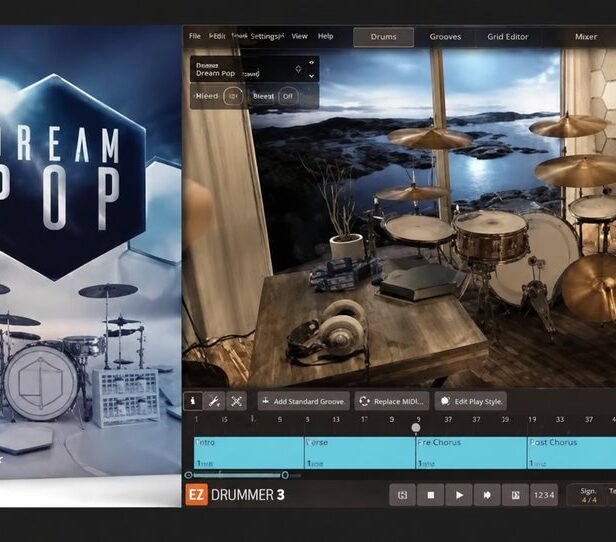The height and width of the screenshot is (542, 616).
Task: Open the File menu
Action: pyautogui.click(x=194, y=36)
